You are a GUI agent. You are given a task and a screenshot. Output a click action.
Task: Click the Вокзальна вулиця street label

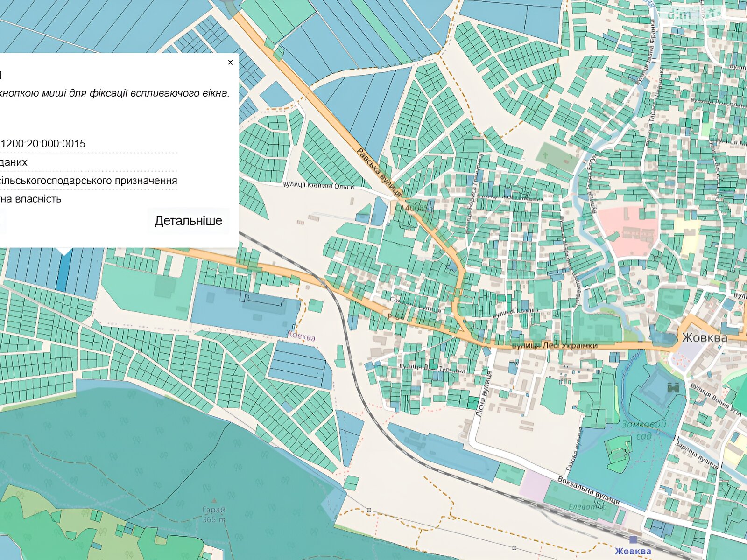point(588,491)
